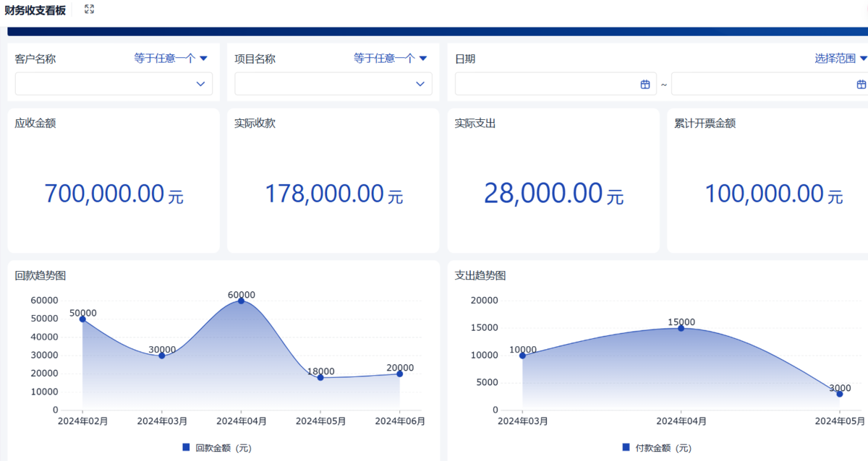This screenshot has width=868, height=461.
Task: Click 2024年05月 axis label in 支出趋势图
Action: [840, 421]
